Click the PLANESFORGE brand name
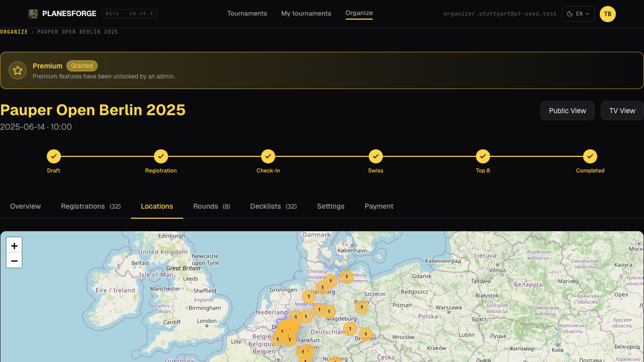The image size is (644, 362). coord(69,14)
